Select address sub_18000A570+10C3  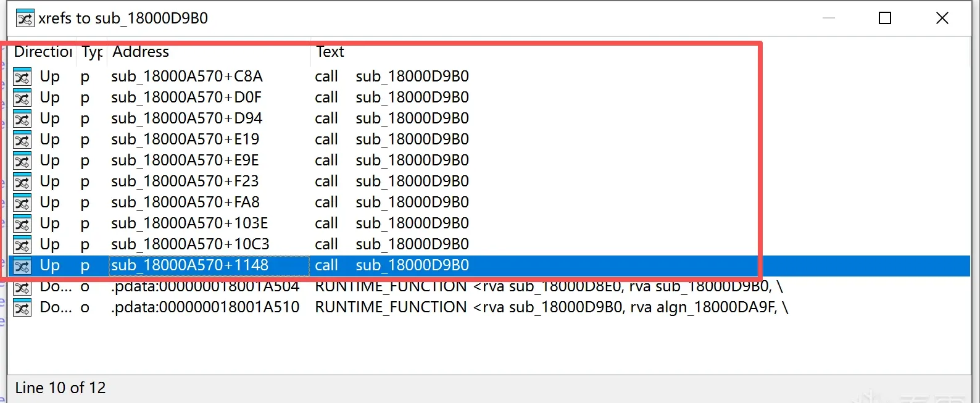click(x=190, y=244)
